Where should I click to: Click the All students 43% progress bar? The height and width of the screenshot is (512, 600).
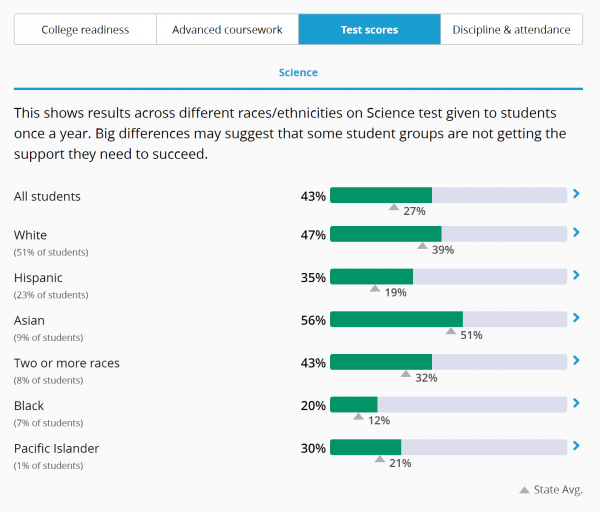(x=447, y=195)
